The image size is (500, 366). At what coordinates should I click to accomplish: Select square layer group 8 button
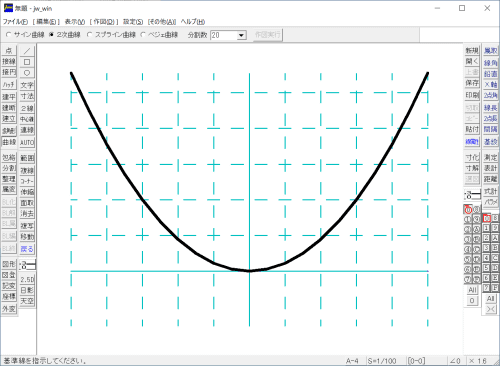point(495,218)
